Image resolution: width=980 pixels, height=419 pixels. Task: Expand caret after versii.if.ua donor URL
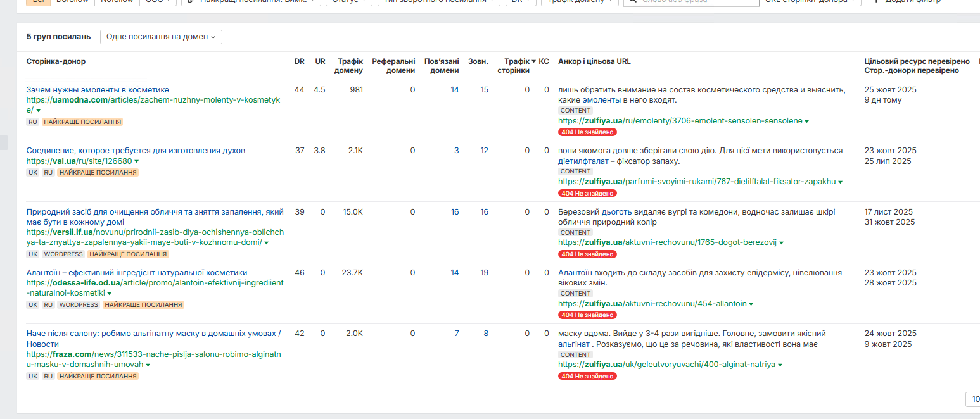267,243
